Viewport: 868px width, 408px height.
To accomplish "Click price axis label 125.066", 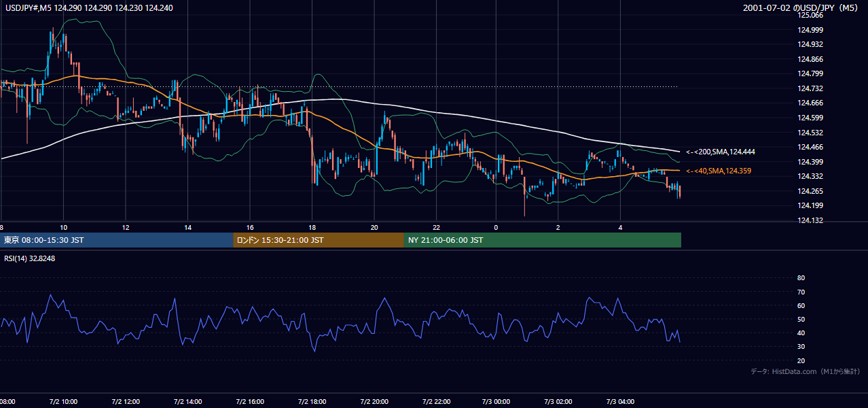I will 812,15.
